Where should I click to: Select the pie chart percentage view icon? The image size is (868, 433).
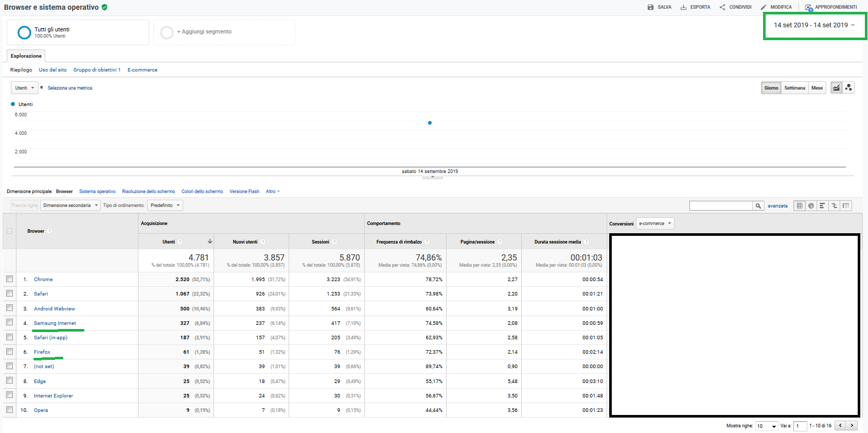pyautogui.click(x=811, y=206)
